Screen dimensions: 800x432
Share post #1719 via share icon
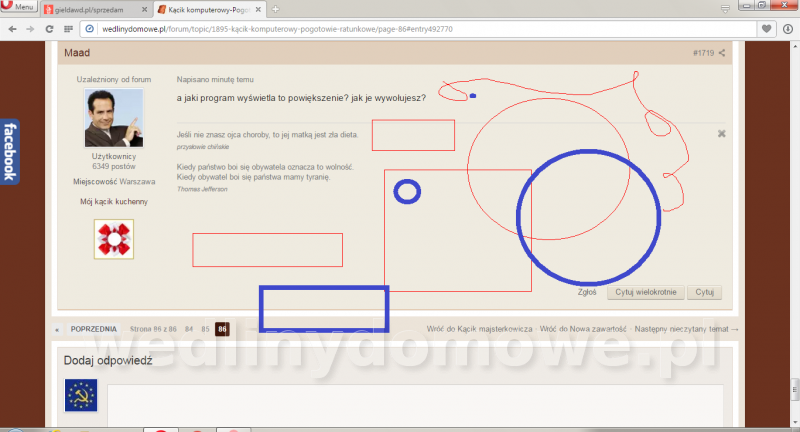click(722, 53)
